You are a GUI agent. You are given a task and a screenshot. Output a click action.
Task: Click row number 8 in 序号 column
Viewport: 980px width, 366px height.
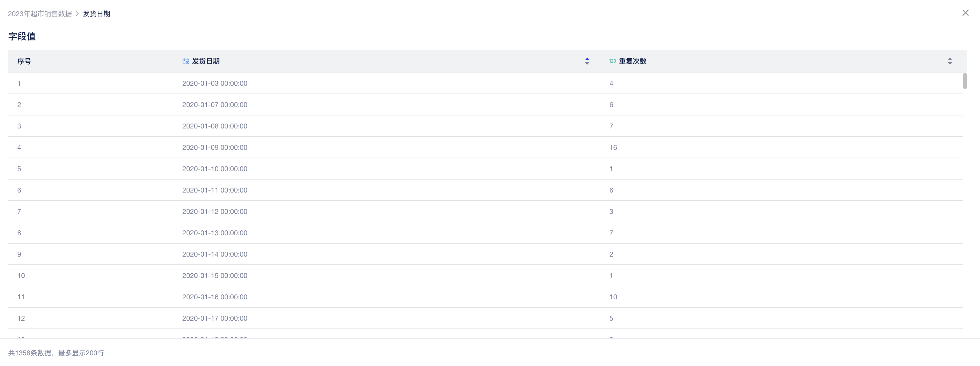click(x=19, y=233)
